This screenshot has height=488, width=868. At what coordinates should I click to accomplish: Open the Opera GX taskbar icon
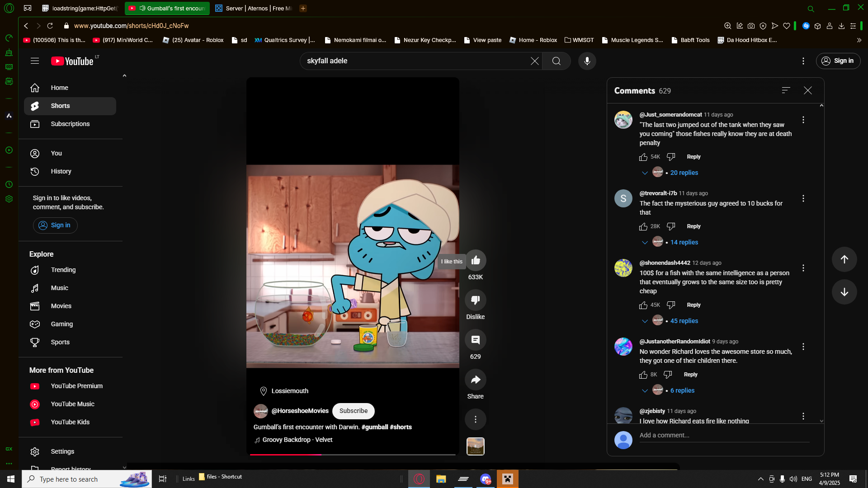tap(419, 479)
